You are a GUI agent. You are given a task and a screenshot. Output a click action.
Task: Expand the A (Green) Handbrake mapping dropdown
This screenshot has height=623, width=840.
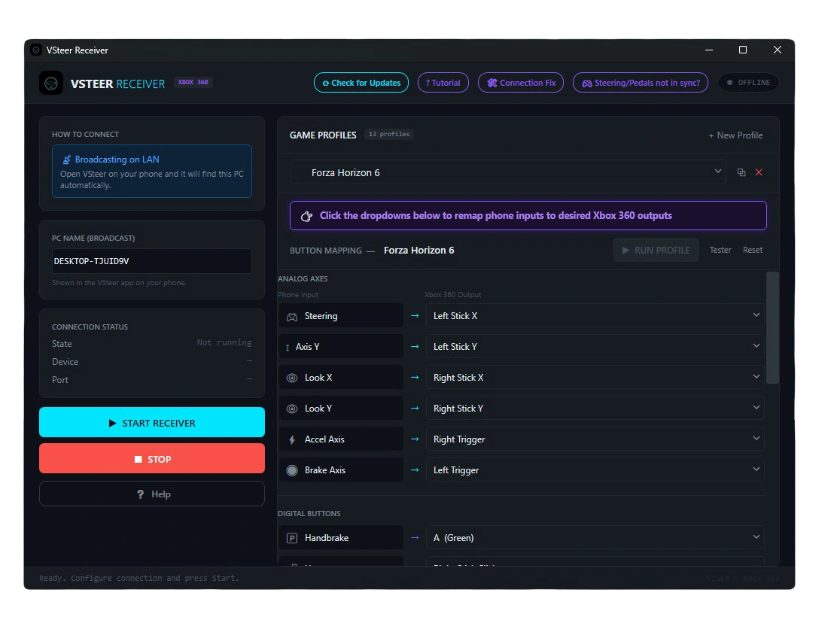point(595,538)
